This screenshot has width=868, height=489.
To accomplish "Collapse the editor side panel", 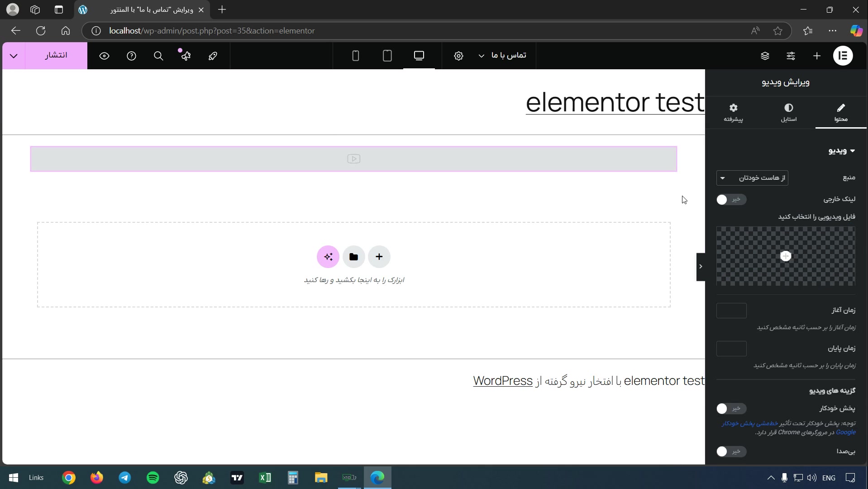I will pyautogui.click(x=701, y=267).
